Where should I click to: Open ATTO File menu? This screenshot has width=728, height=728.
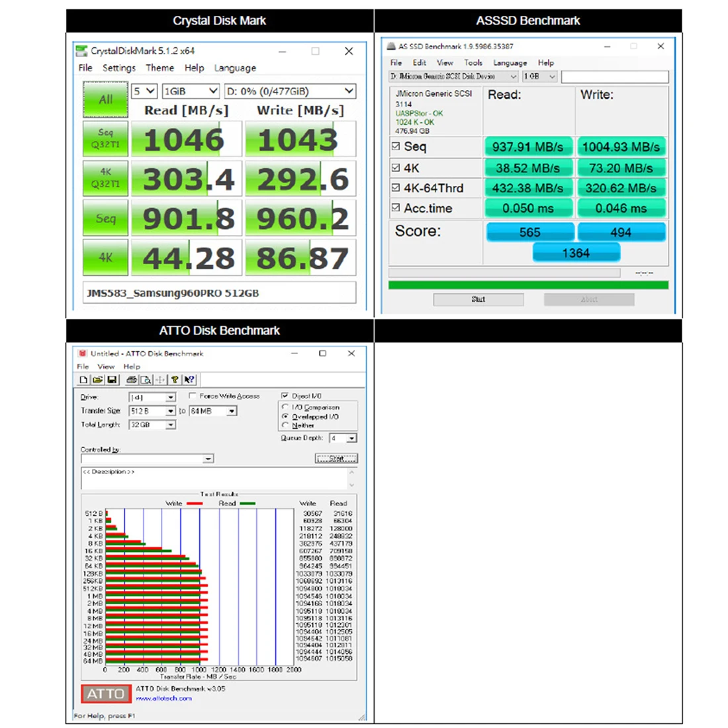tap(83, 367)
